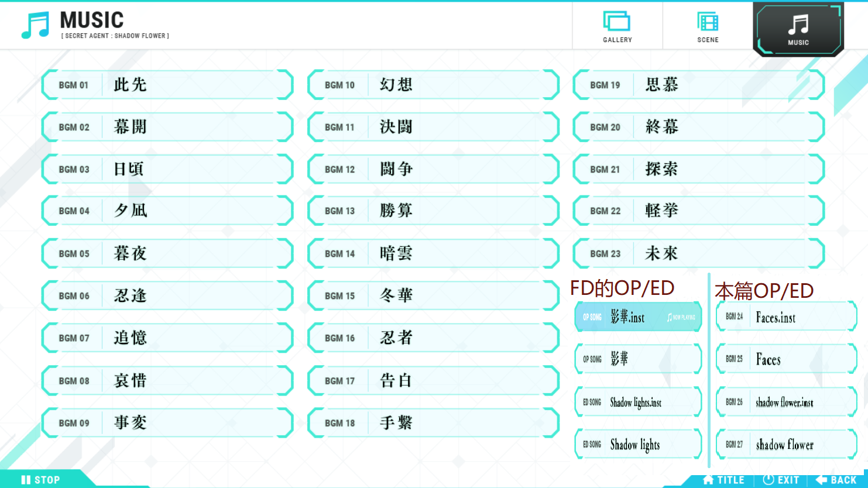Click the Gallery frames icon

[617, 22]
